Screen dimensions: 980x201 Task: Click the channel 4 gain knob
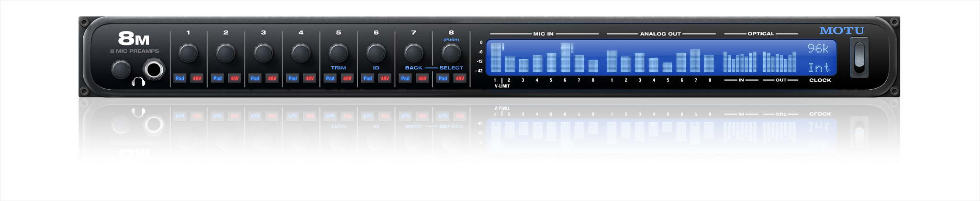pos(301,53)
